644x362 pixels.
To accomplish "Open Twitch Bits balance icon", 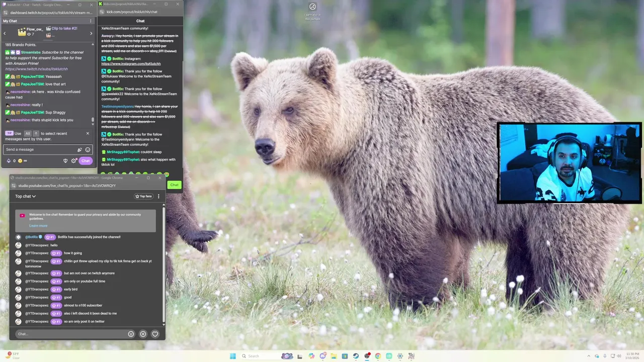I will pos(9,161).
